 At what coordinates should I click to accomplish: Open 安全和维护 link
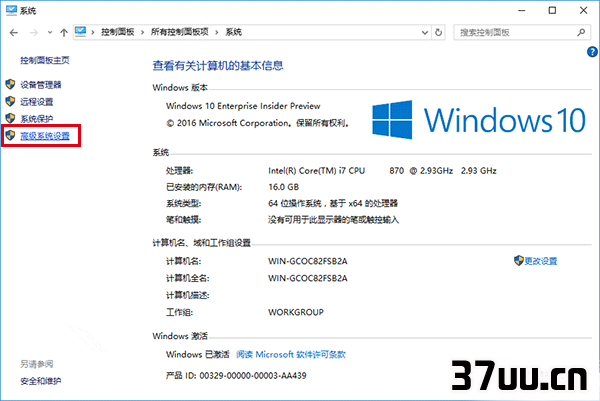pyautogui.click(x=41, y=381)
